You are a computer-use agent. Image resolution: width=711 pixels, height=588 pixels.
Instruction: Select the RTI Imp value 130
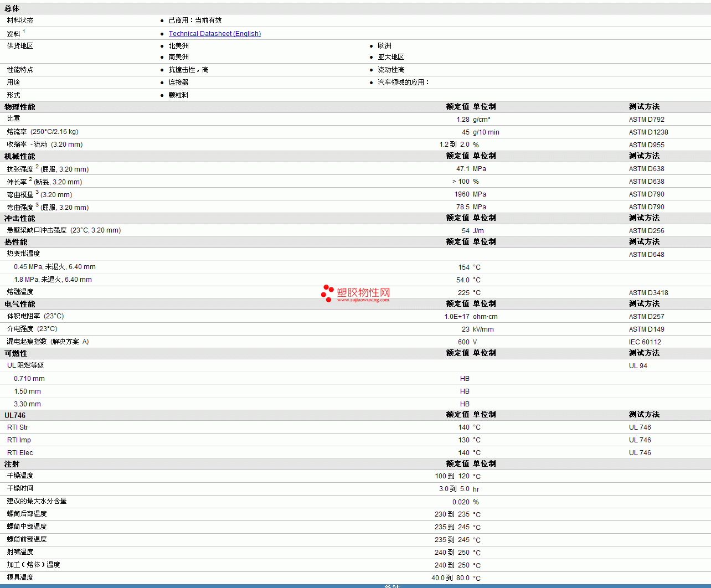click(x=463, y=440)
